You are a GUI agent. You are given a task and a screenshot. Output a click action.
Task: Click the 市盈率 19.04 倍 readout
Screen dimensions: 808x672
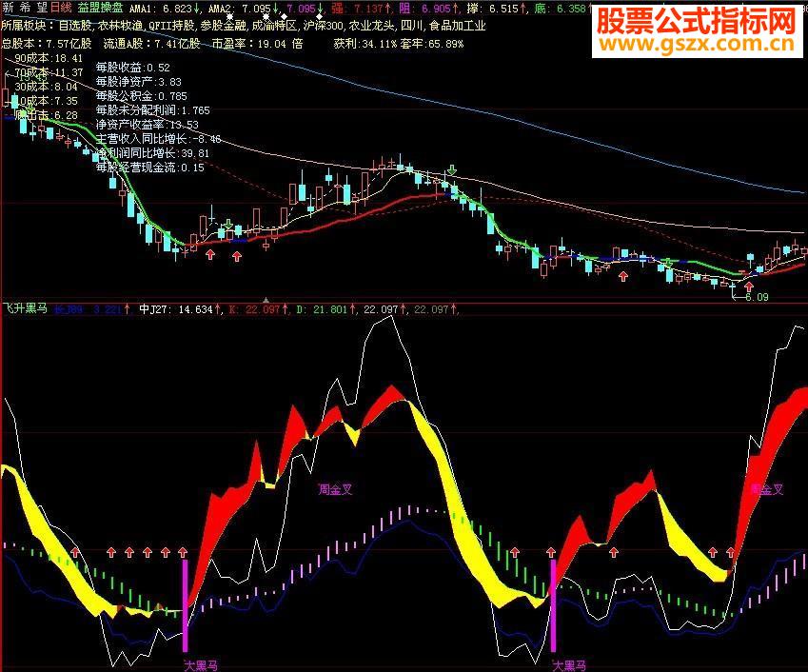[258, 44]
